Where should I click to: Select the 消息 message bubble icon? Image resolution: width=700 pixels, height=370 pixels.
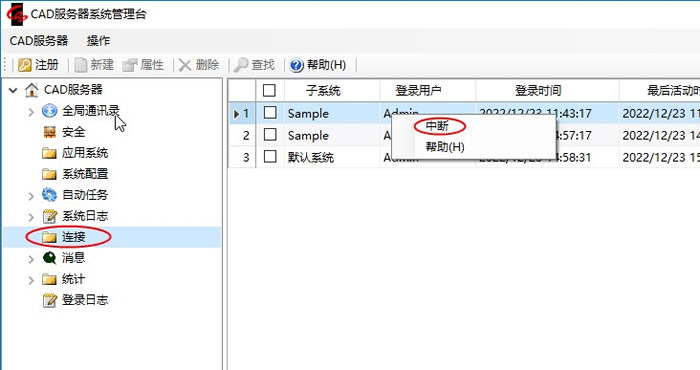50,258
